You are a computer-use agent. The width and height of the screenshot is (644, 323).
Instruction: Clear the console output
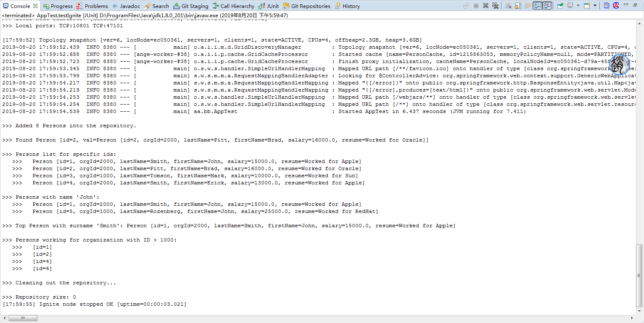coord(508,6)
